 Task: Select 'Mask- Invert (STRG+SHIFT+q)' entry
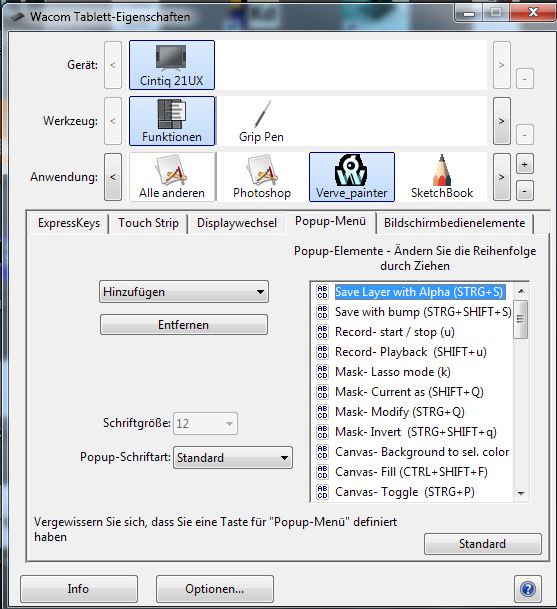pyautogui.click(x=416, y=432)
